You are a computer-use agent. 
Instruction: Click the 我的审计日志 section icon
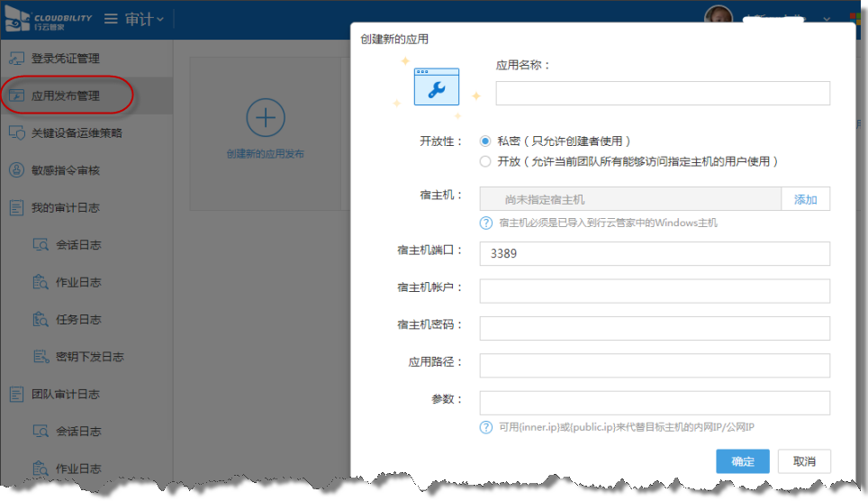coord(16,208)
